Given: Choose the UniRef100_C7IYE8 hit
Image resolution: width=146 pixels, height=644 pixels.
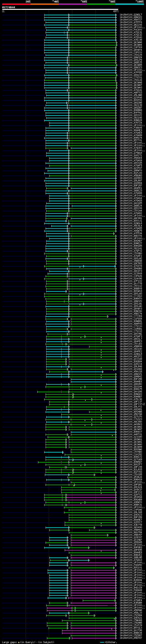Looking at the screenshot, I should click(131, 316).
